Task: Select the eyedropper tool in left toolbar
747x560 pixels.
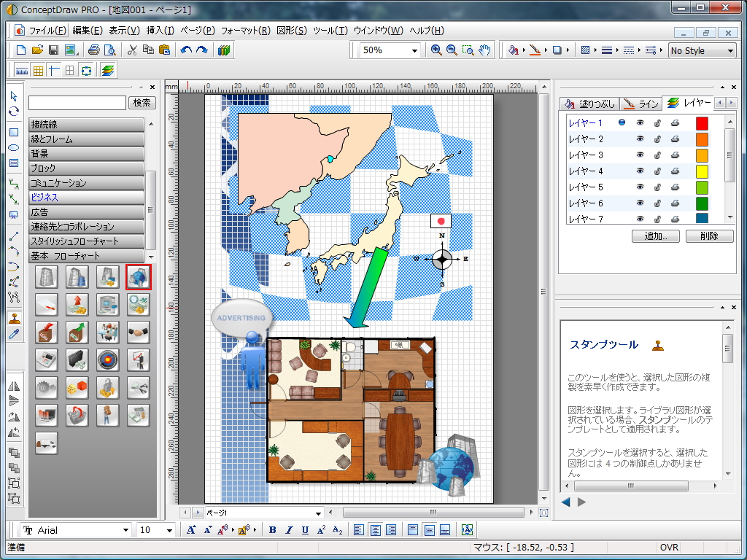Action: point(13,334)
